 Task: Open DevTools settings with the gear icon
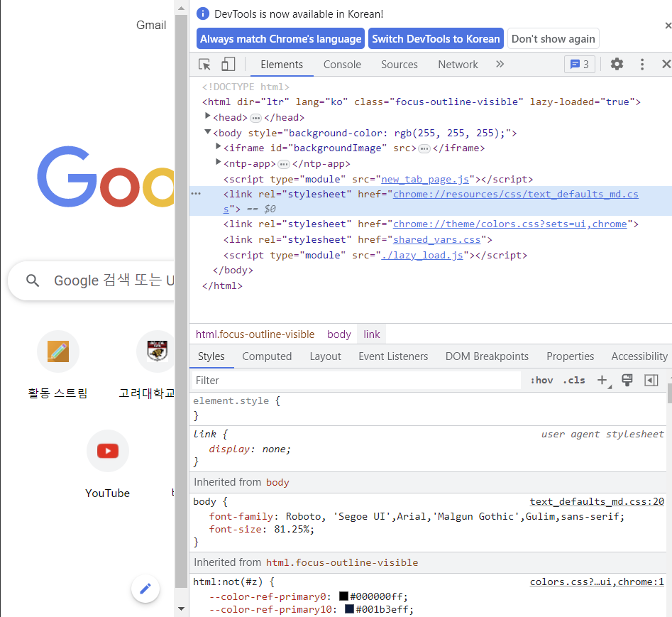coord(617,64)
